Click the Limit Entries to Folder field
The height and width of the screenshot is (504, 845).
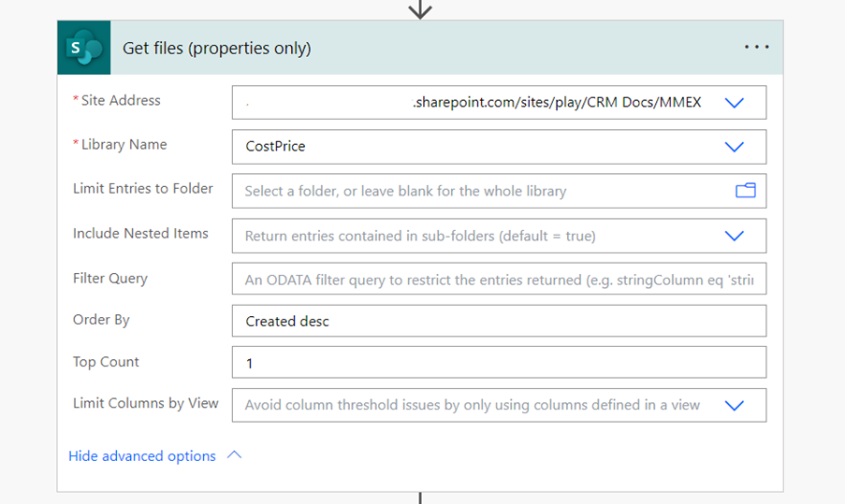pyautogui.click(x=499, y=191)
